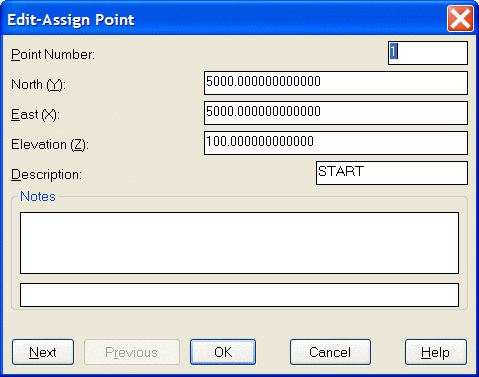Click the East (X) label
Screen dimensions: 479x377
[35, 115]
